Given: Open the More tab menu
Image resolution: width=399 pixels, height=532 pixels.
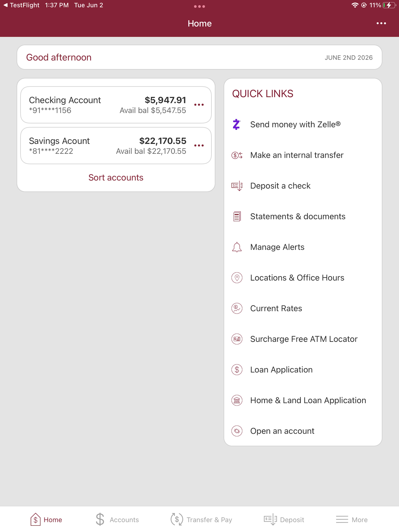Looking at the screenshot, I should coord(352,519).
